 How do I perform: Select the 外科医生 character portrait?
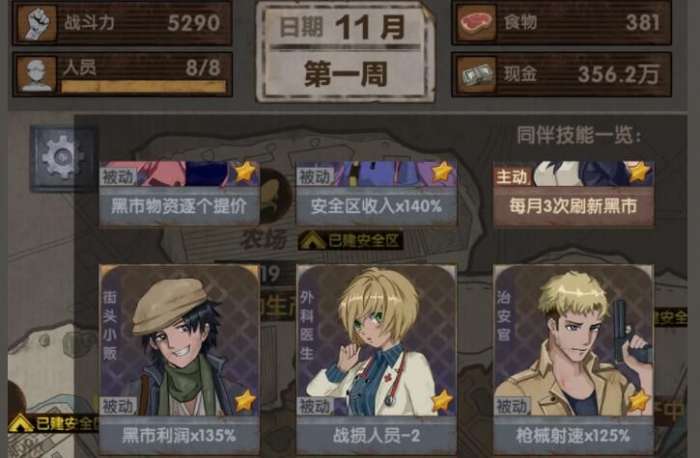coord(376,340)
